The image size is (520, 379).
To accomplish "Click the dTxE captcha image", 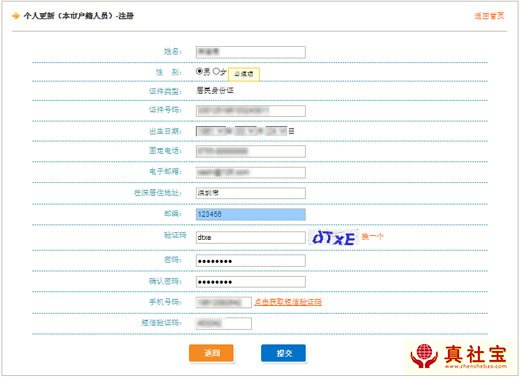I will (x=334, y=238).
